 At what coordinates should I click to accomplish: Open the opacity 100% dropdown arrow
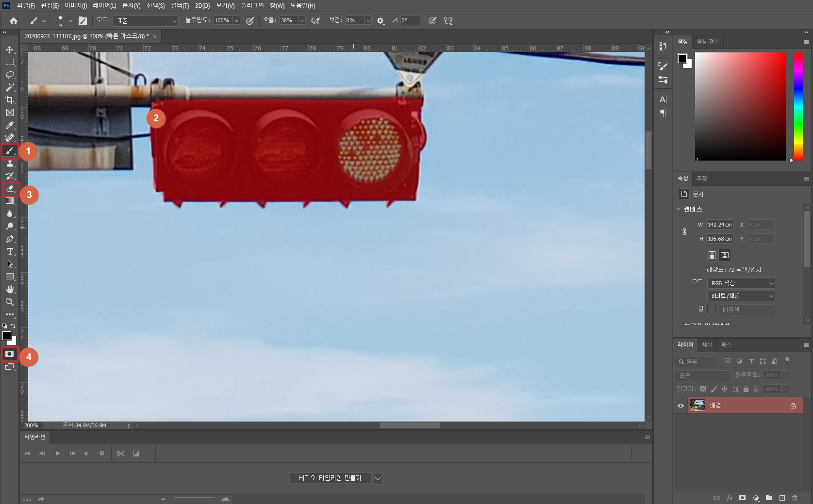click(236, 21)
